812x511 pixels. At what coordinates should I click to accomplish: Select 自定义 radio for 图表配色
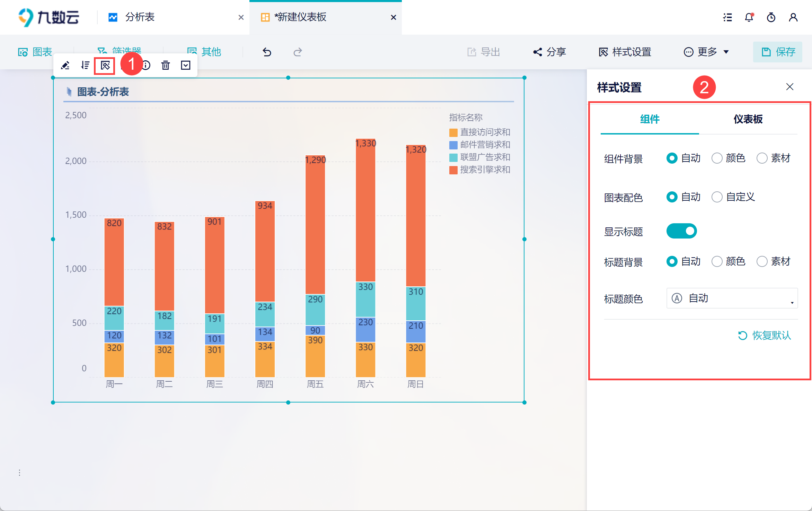point(717,197)
